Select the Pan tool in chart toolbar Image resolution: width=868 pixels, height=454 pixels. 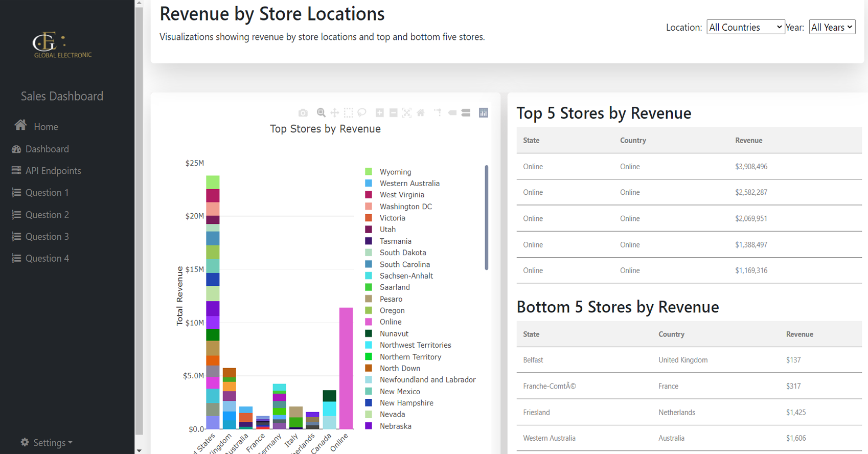335,113
